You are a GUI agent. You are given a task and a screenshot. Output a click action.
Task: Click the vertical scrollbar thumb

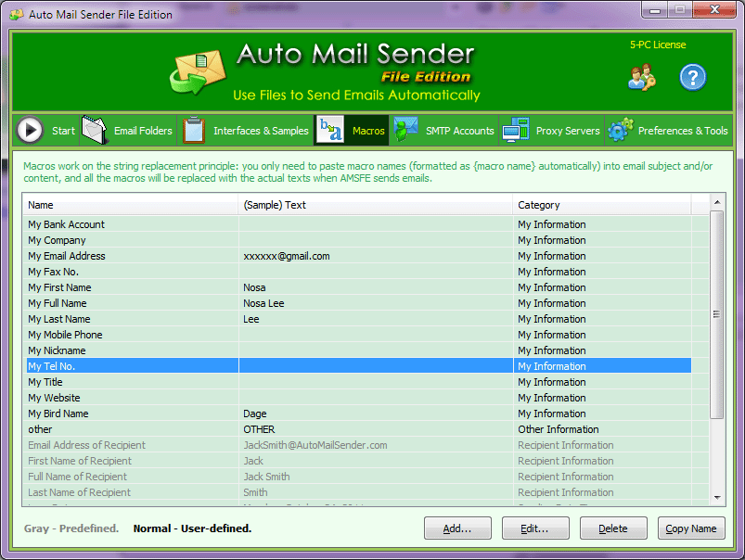pos(717,314)
